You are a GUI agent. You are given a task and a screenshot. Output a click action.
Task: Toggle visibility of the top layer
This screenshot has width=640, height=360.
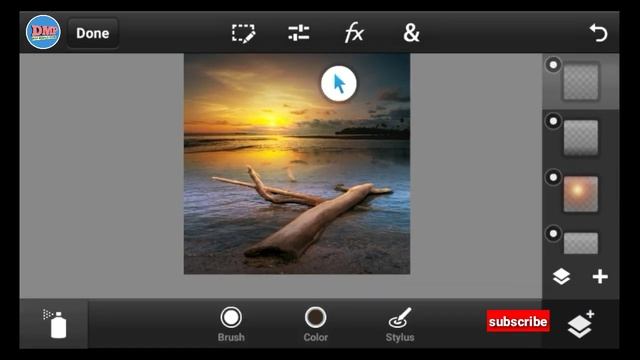553,65
